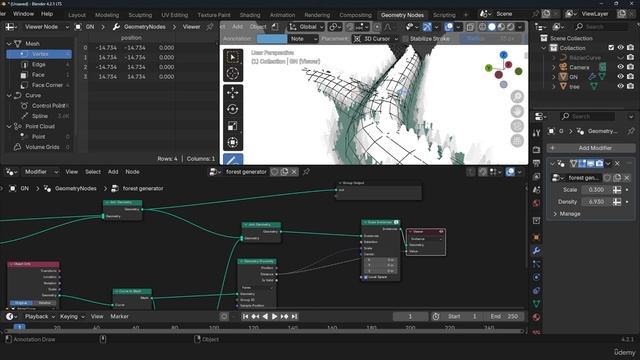Jump to the timeline end frame
The height and width of the screenshot is (360, 640).
294,316
